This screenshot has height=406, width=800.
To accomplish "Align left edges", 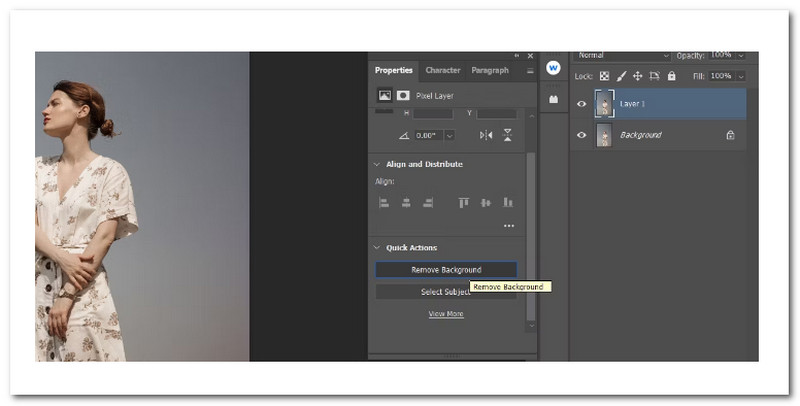I will (x=384, y=202).
